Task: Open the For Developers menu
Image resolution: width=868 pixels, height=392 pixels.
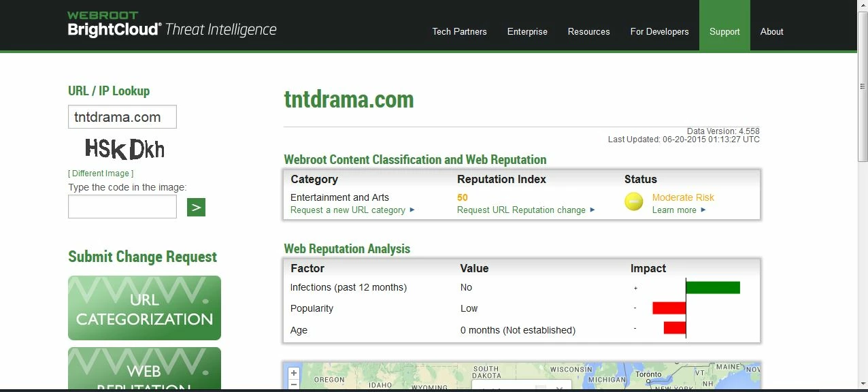Action: click(660, 31)
